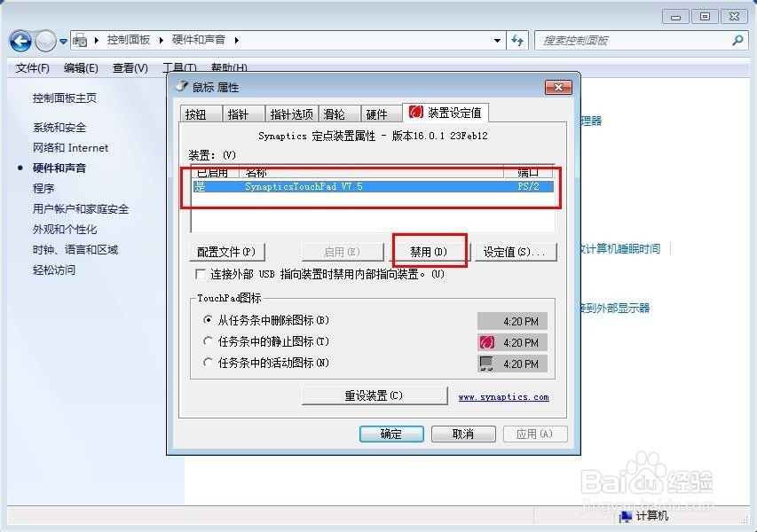Open recent pages dropdown beside navigation arrows
757x532 pixels.
coord(63,42)
